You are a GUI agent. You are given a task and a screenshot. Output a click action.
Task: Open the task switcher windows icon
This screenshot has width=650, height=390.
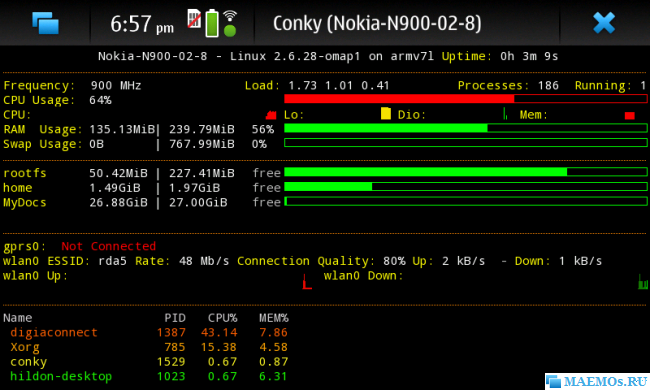coord(46,23)
